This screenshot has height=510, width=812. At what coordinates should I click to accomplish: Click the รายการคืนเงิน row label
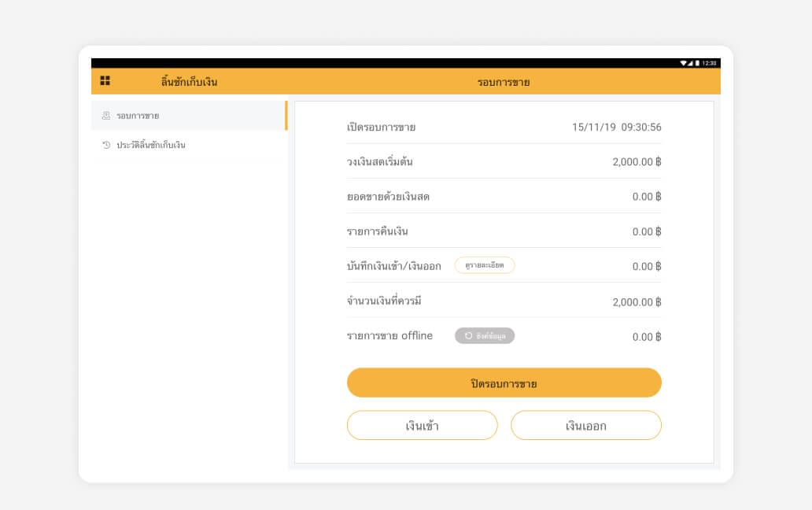(x=377, y=231)
